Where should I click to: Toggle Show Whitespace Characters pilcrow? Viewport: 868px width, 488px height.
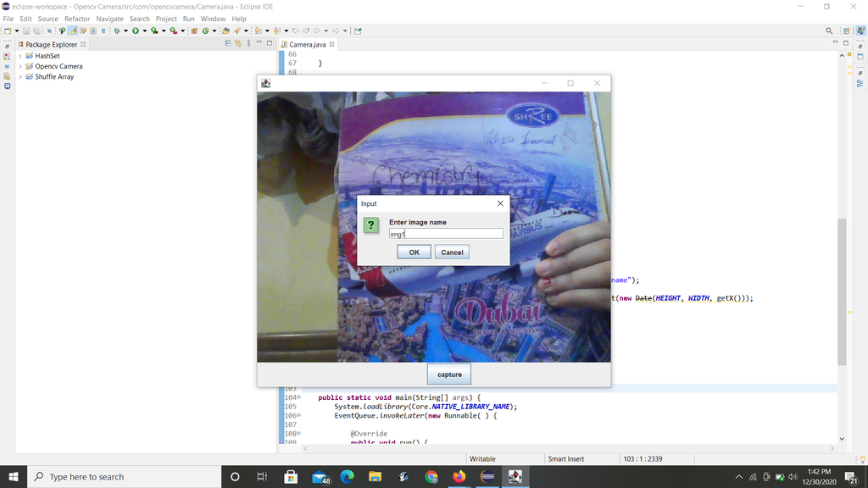pos(103,31)
